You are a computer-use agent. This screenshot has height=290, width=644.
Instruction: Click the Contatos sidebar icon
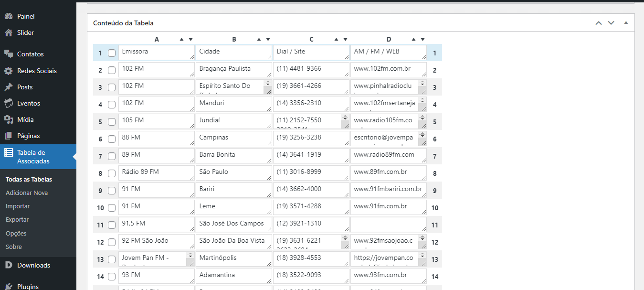tap(8, 54)
